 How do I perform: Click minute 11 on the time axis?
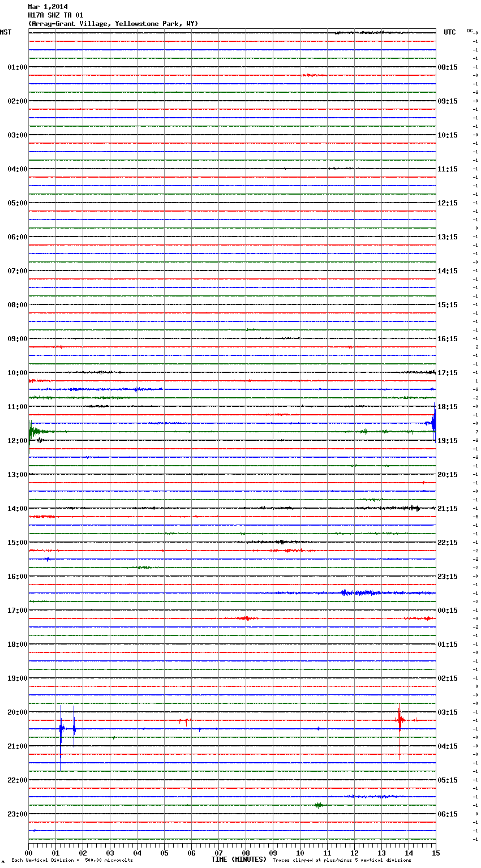(x=327, y=853)
